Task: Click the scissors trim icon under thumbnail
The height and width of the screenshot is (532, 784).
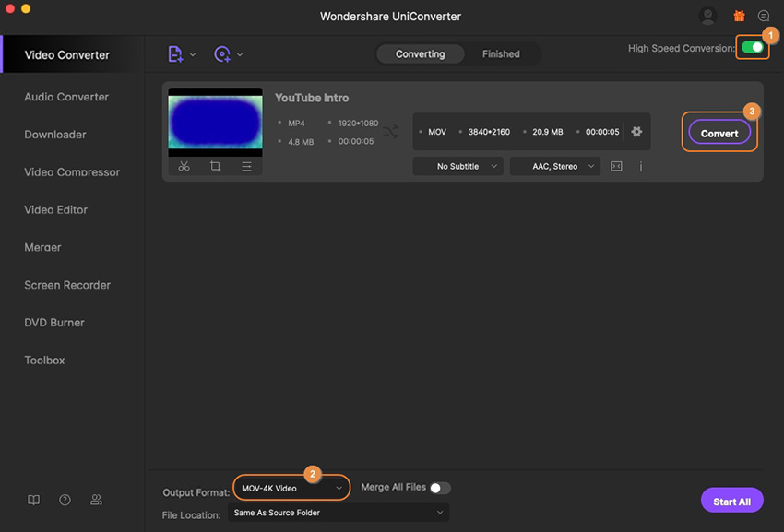Action: [184, 167]
